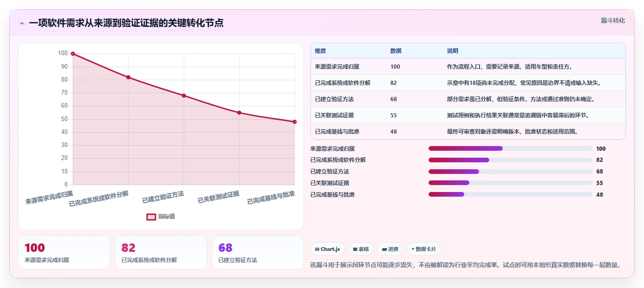The image size is (644, 288).
Task: Select the Chart.js tag chip
Action: pyautogui.click(x=327, y=249)
